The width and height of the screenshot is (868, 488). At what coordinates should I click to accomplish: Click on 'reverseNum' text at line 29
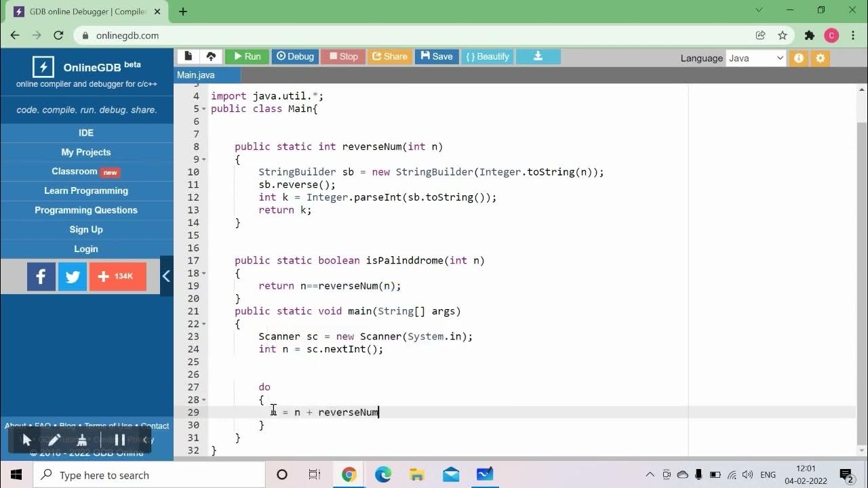(x=349, y=412)
